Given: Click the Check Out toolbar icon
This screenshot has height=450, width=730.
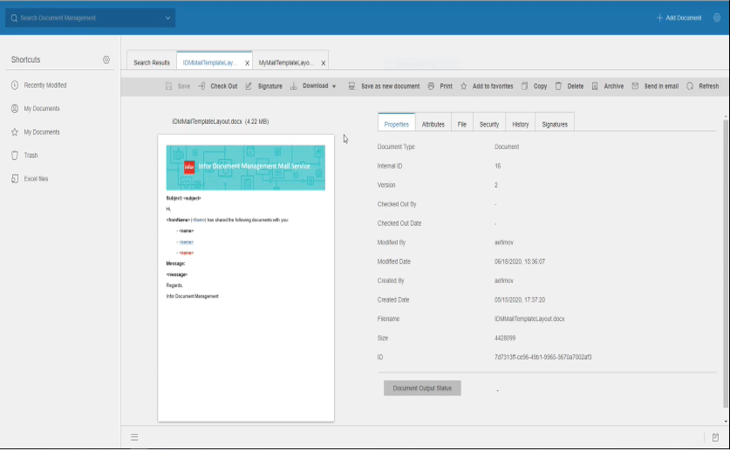Looking at the screenshot, I should [202, 86].
